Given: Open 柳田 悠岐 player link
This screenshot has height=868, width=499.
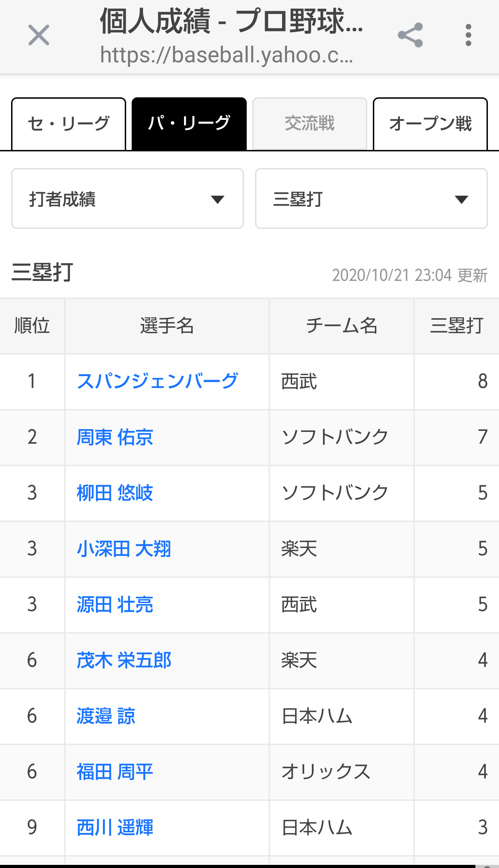Looking at the screenshot, I should point(115,493).
